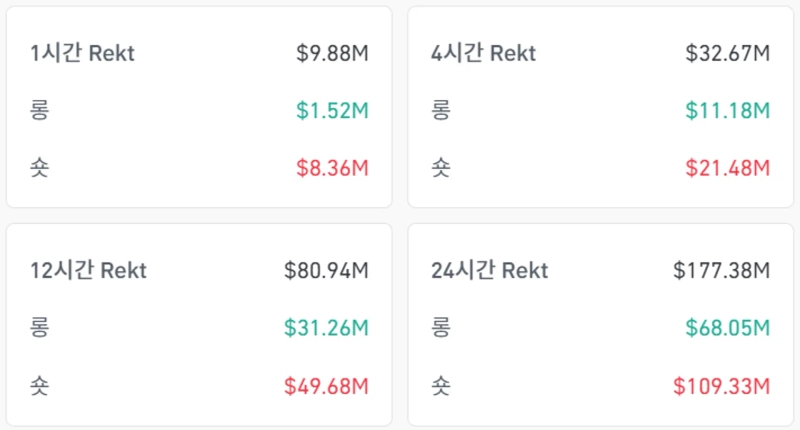Click the 1시간 Rekt card title
The image size is (800, 430).
[82, 54]
